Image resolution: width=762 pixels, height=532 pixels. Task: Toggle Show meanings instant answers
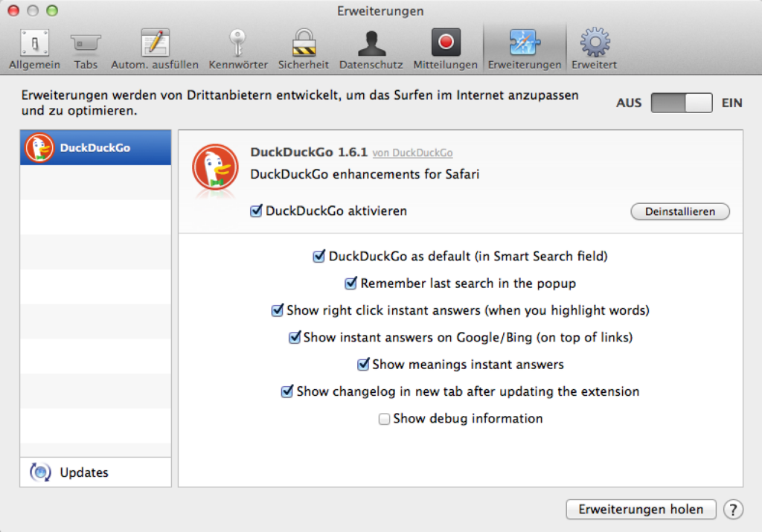point(362,365)
